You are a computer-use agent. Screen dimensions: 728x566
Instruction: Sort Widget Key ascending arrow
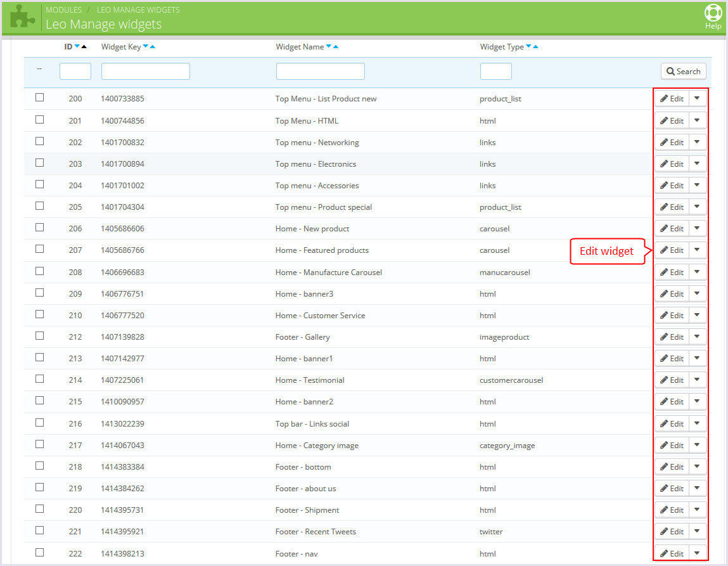coord(153,47)
